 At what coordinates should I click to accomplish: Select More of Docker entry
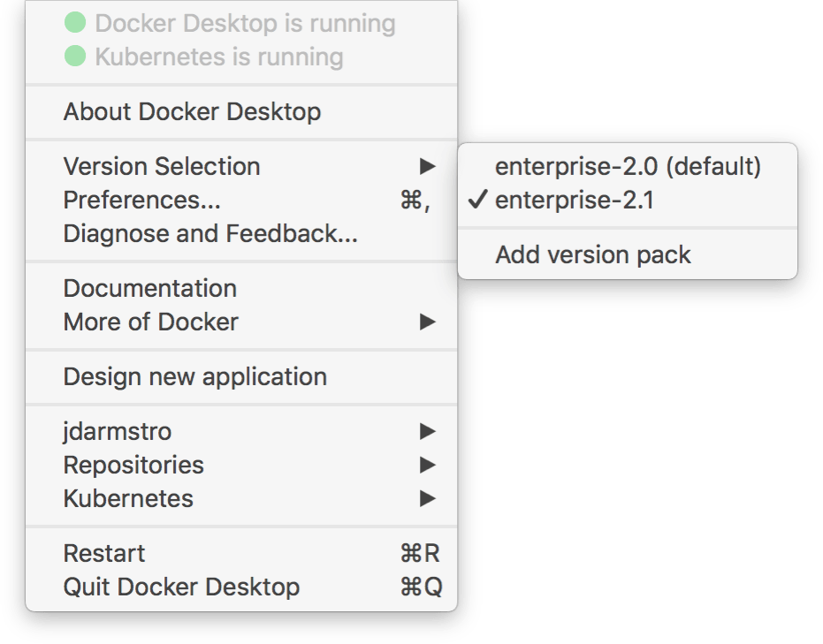click(x=241, y=322)
